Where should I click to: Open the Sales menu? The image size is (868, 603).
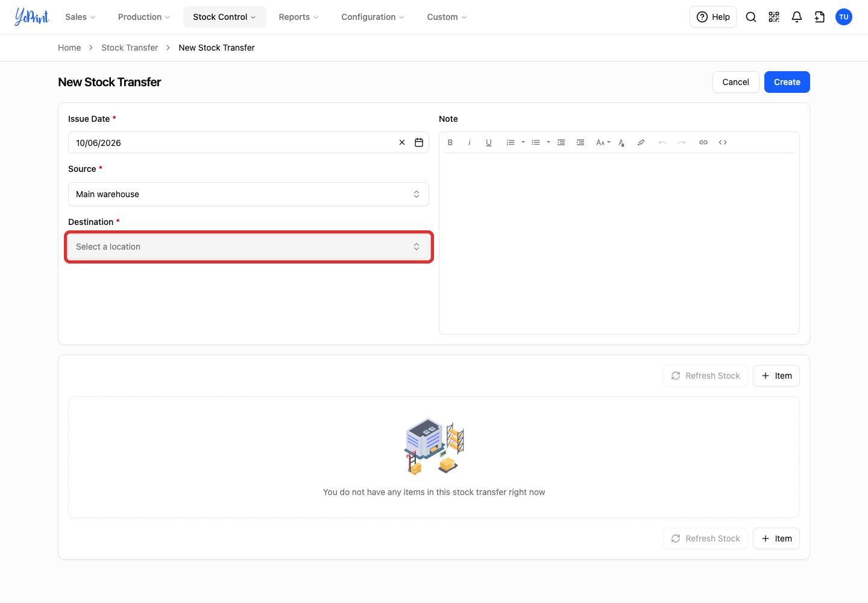pos(80,17)
